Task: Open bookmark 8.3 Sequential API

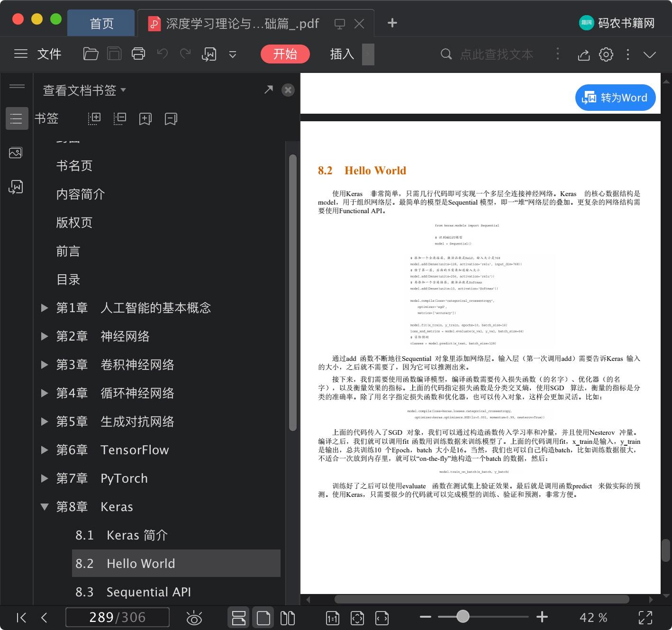Action: (133, 592)
